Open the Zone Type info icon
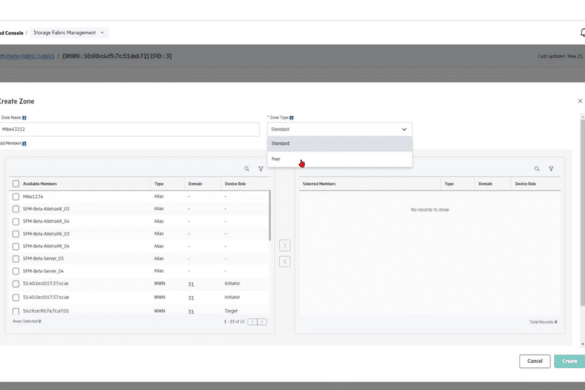This screenshot has height=390, width=585. [x=292, y=118]
